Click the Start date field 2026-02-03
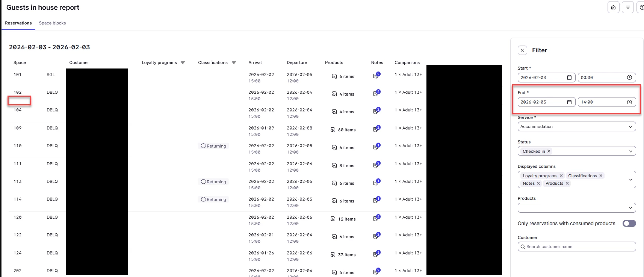 click(546, 78)
